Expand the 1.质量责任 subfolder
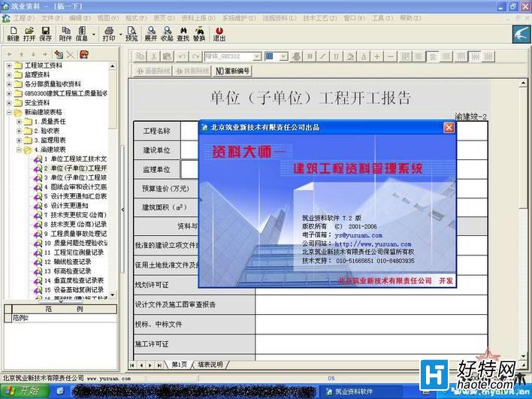532x399 pixels. pyautogui.click(x=19, y=122)
